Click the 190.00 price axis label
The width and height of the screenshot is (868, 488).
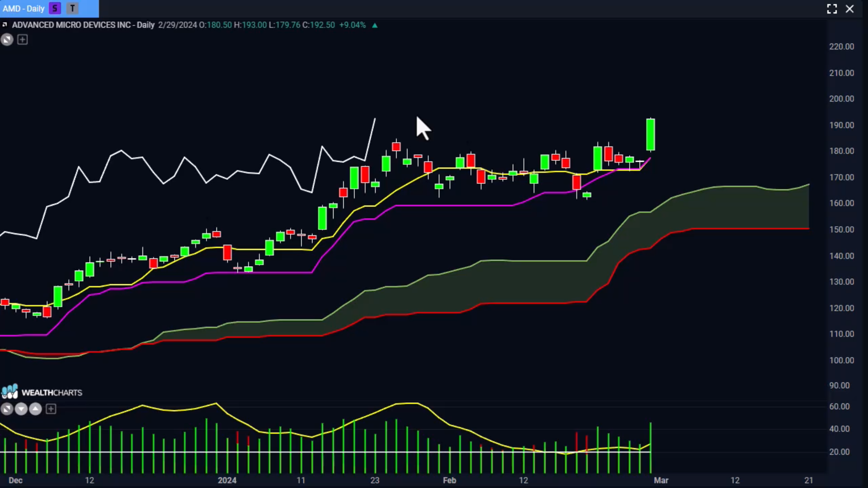[842, 125]
